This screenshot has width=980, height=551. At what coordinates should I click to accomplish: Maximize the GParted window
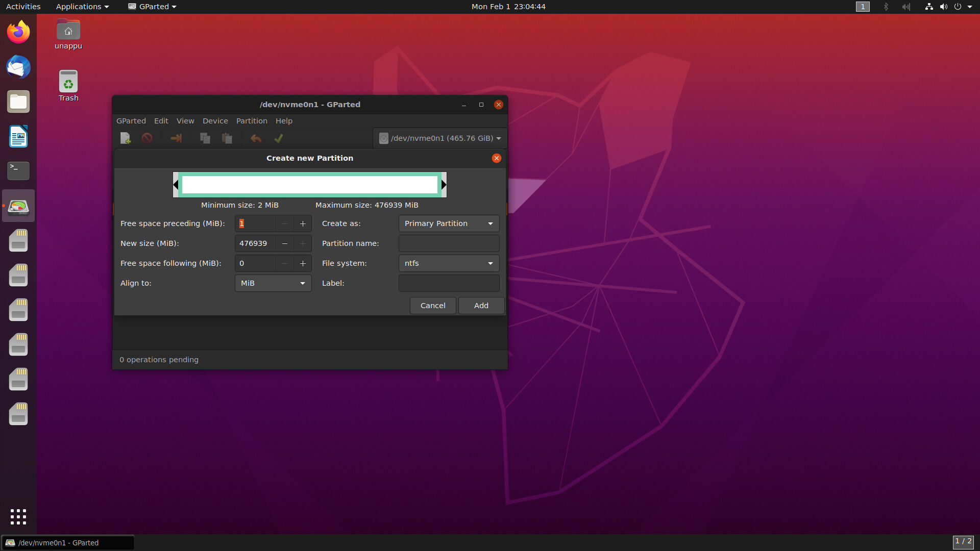tap(481, 105)
